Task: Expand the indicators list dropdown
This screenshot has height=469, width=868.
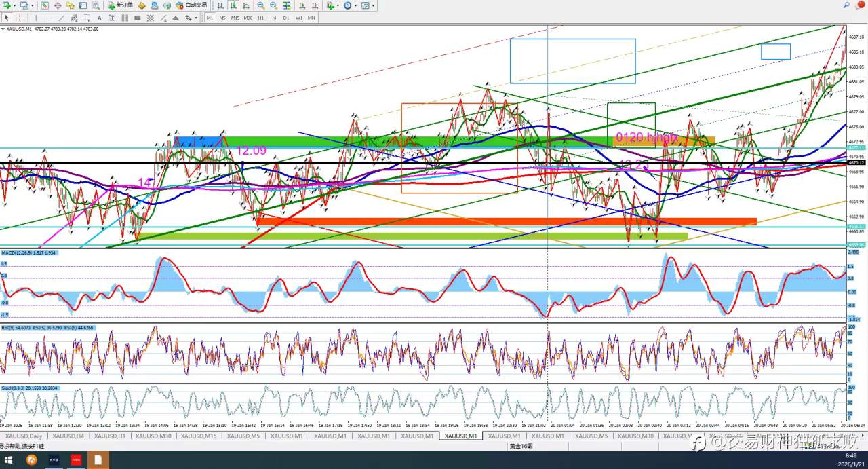Action: pyautogui.click(x=338, y=5)
